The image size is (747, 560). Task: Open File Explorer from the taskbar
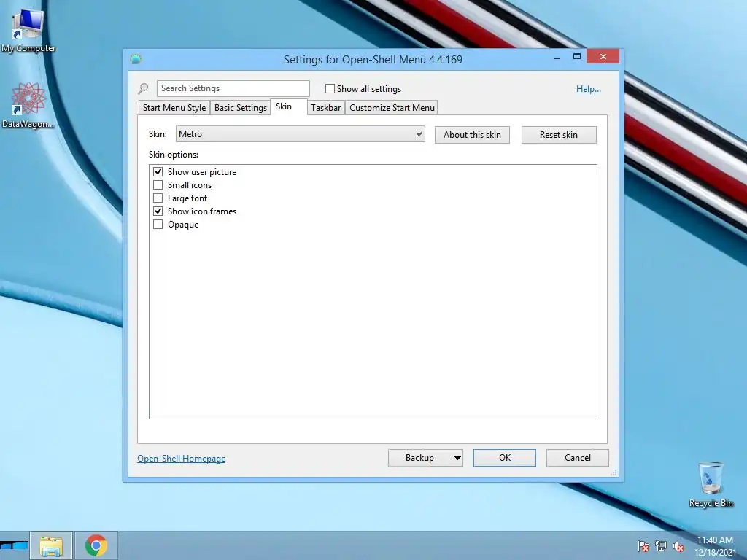coord(52,545)
